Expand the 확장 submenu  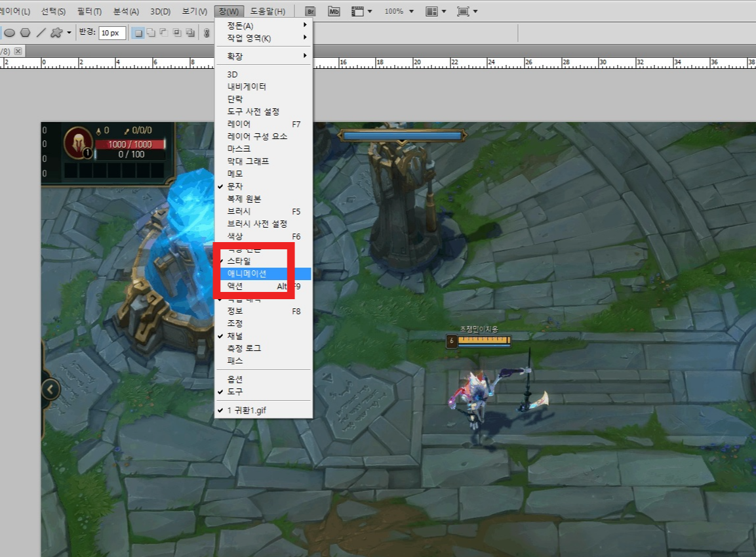pos(264,56)
